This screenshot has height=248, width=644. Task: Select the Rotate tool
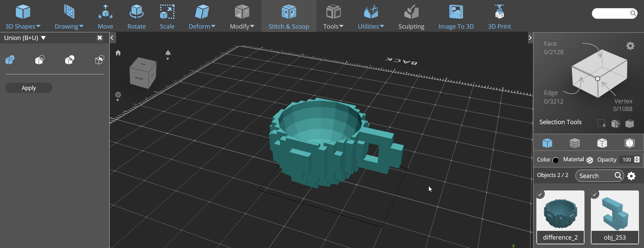pyautogui.click(x=137, y=16)
